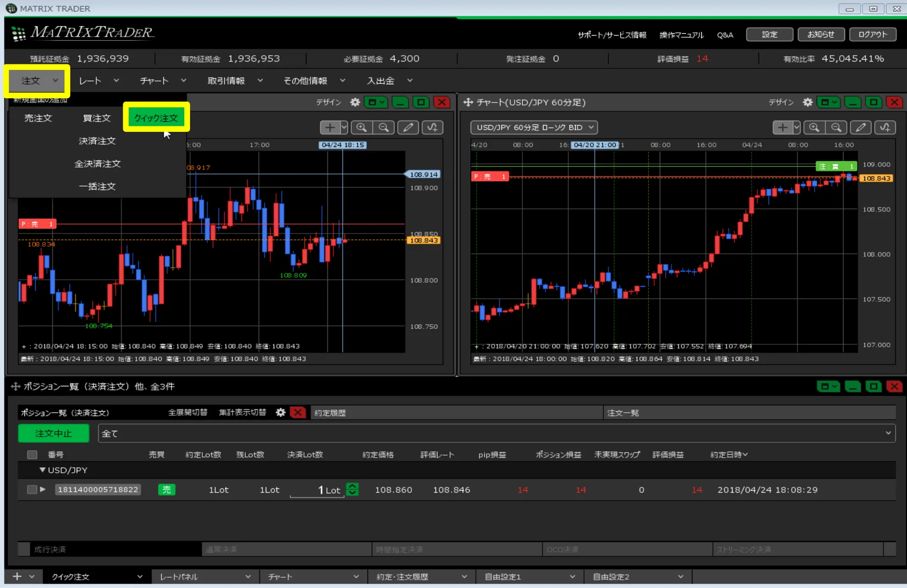Open settings gear on USD/JPY 60-minute chart panel
907x588 pixels.
coord(808,102)
